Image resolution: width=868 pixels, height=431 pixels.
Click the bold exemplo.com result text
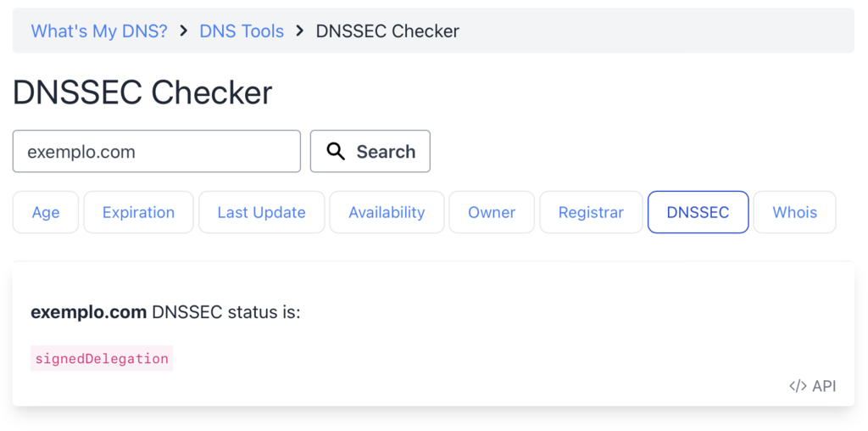88,312
